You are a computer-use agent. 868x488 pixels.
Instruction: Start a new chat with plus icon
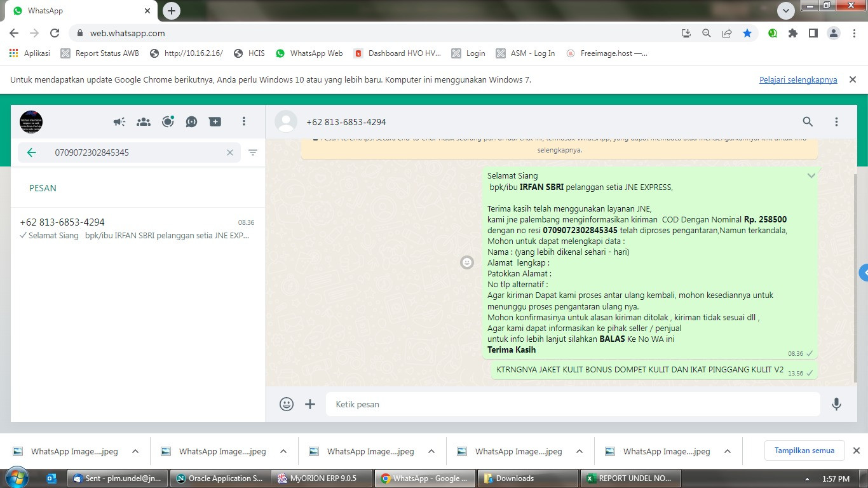pos(215,121)
